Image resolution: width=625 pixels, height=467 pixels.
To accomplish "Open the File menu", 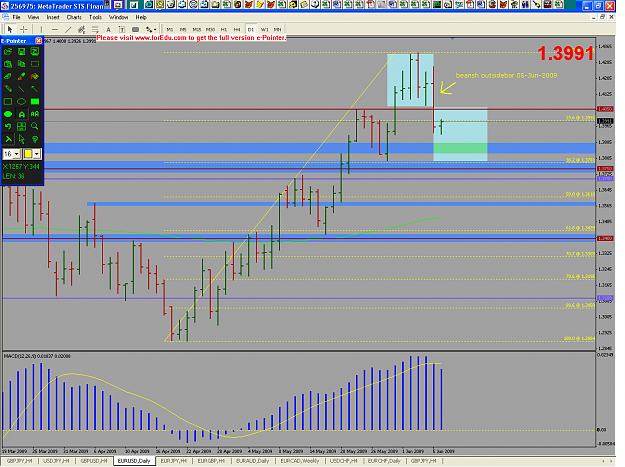I will point(16,17).
